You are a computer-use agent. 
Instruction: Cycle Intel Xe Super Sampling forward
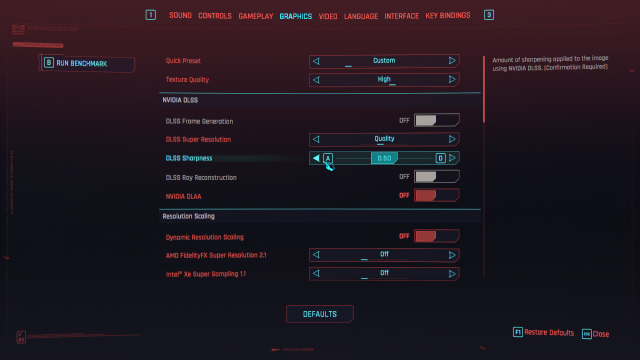click(x=452, y=273)
